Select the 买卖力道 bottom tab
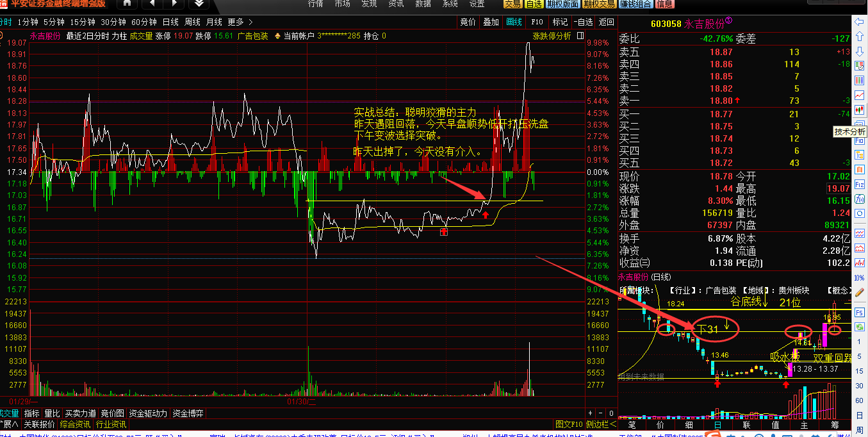 [x=80, y=414]
